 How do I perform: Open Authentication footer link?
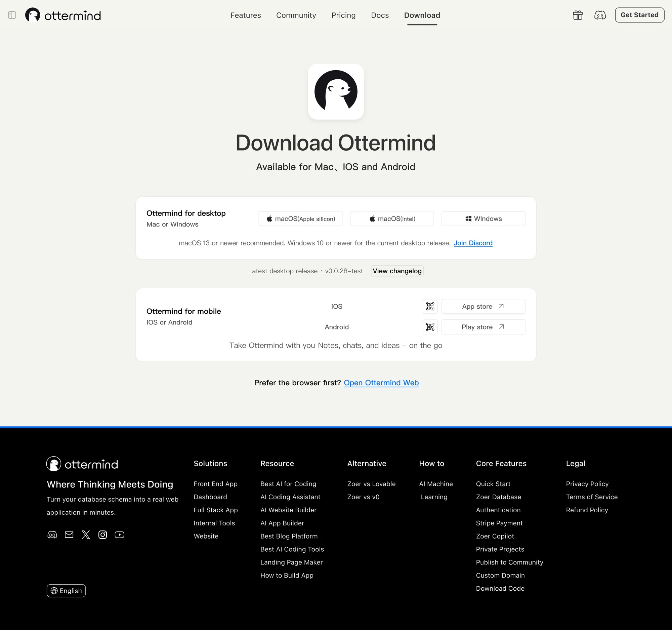498,510
